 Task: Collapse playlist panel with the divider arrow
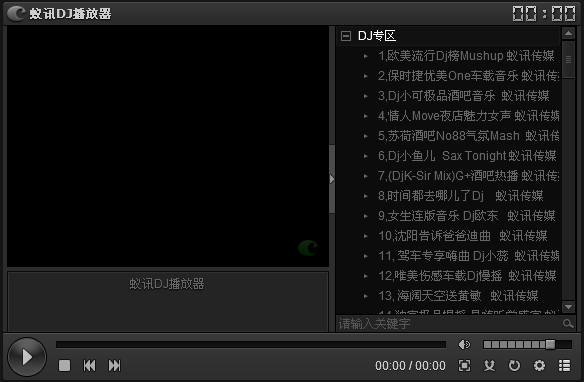coord(332,179)
